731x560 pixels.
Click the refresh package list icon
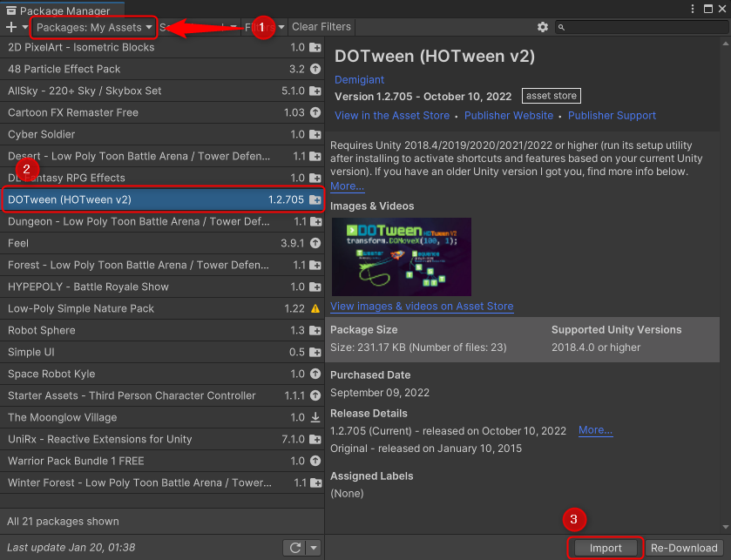pyautogui.click(x=294, y=547)
